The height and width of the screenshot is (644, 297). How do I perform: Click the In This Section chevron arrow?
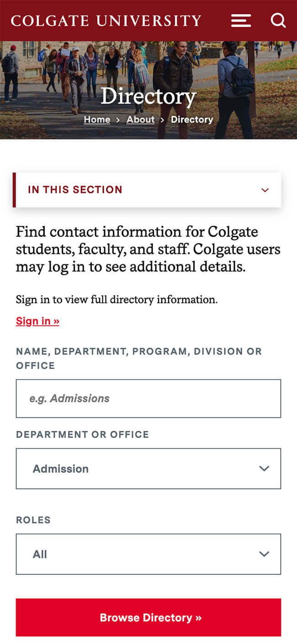(x=265, y=190)
